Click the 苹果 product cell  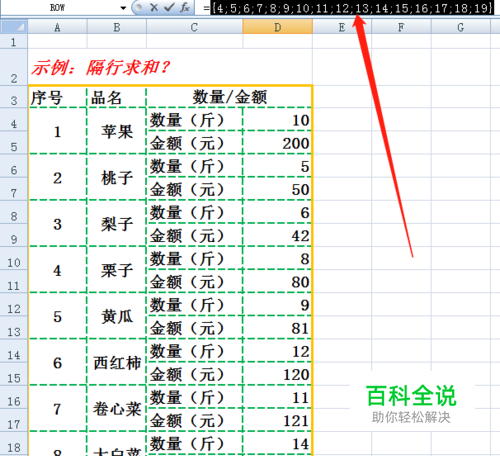(117, 131)
